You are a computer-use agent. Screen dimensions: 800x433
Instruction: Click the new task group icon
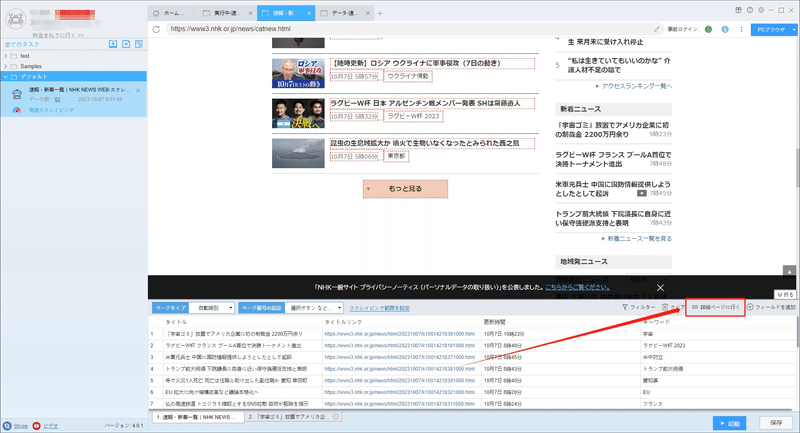126,44
